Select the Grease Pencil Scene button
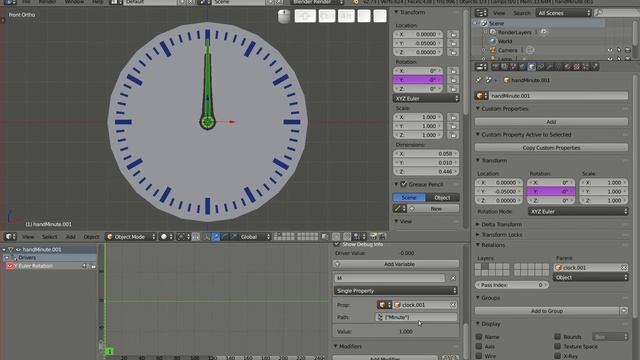Viewport: 640px width, 360px height. [x=409, y=198]
